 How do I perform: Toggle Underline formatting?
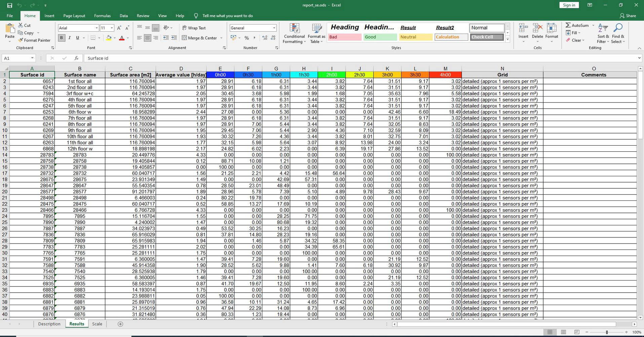click(77, 38)
